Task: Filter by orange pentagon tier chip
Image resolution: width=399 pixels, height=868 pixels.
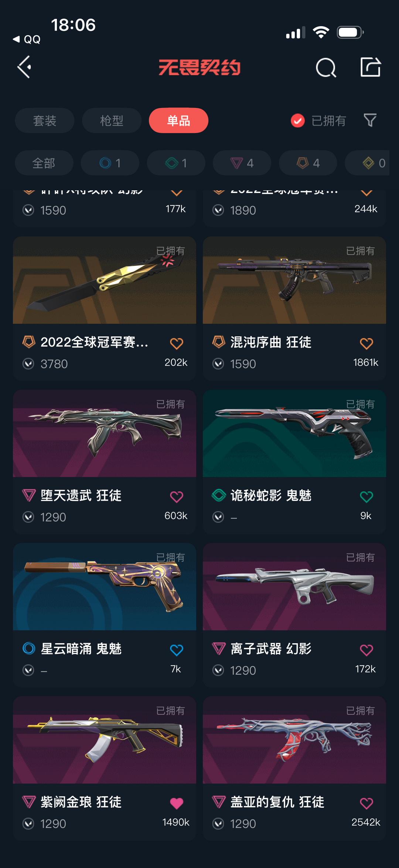Action: tap(308, 163)
